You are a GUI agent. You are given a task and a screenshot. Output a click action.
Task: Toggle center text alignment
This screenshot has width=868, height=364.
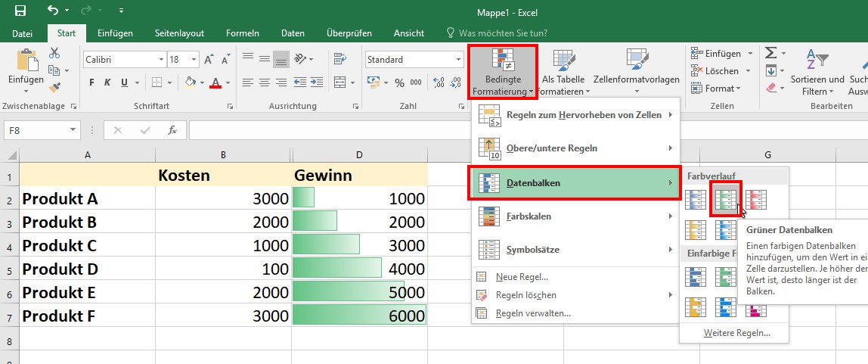coord(265,82)
